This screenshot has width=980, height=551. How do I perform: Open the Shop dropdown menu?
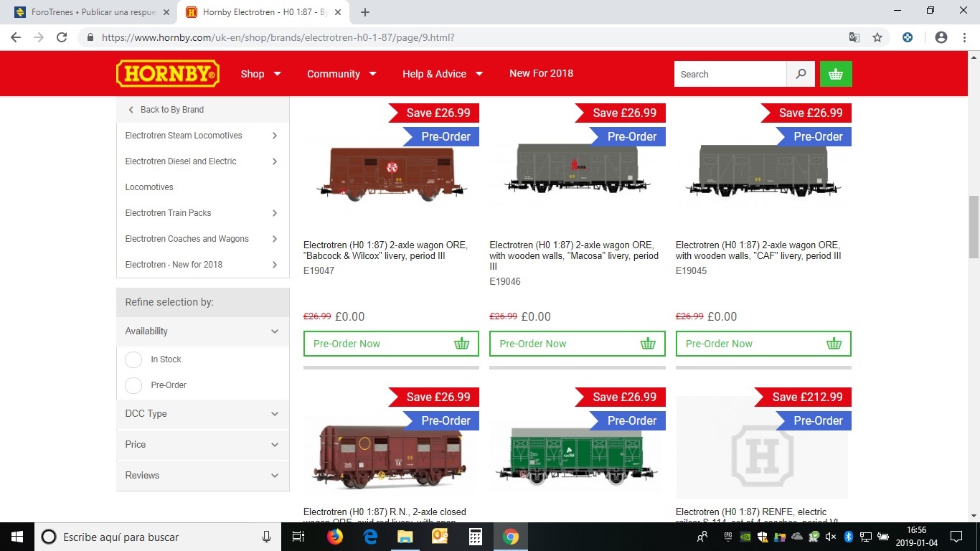tap(261, 74)
